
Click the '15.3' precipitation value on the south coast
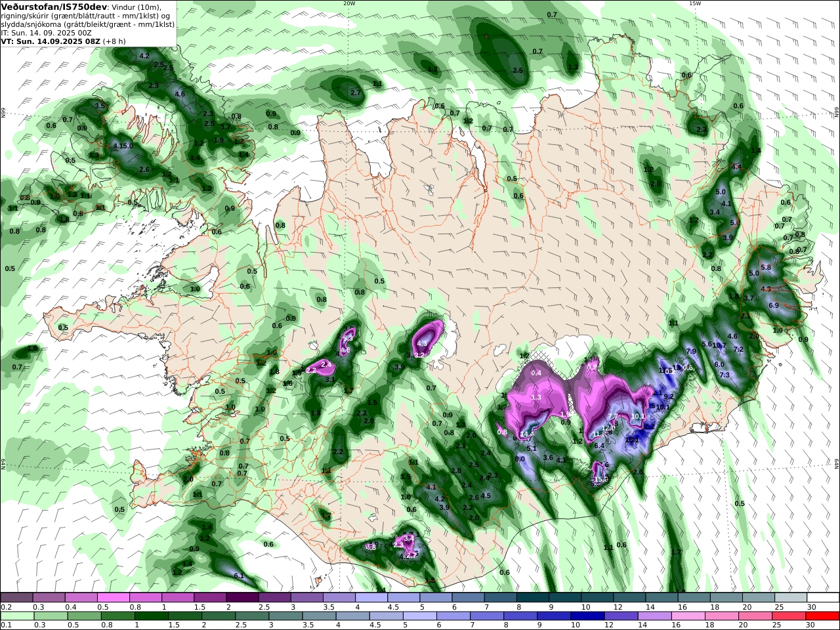point(600,480)
